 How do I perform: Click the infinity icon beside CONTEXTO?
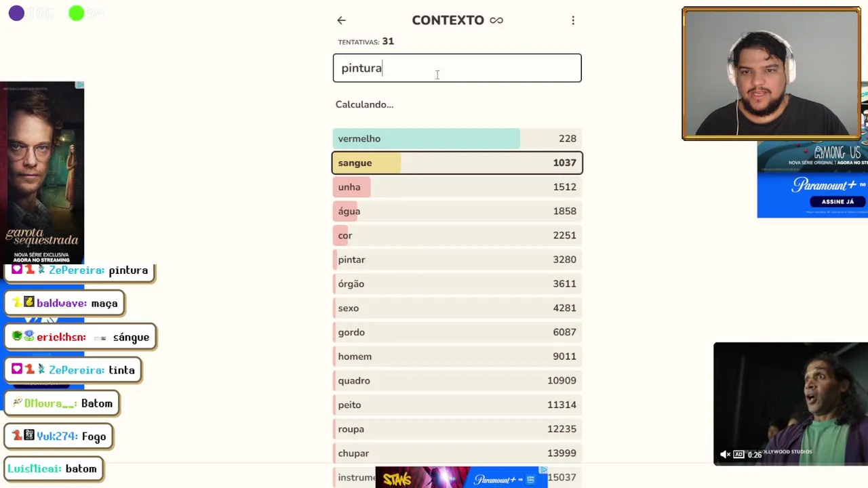coord(496,20)
